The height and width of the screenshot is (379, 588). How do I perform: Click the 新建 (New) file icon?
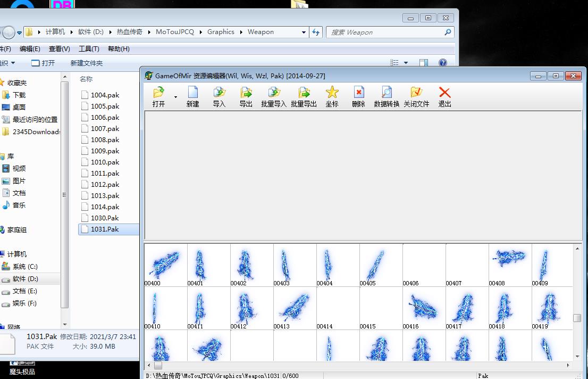click(192, 93)
